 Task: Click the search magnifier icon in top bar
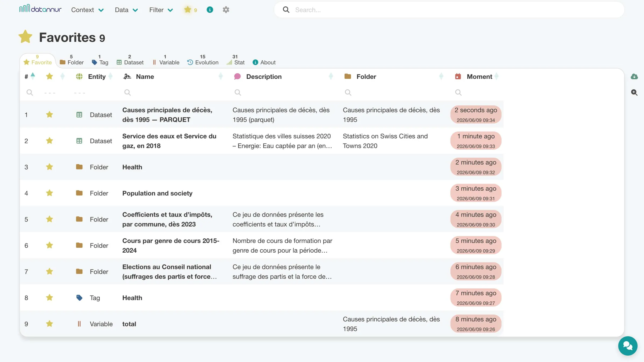tap(286, 10)
